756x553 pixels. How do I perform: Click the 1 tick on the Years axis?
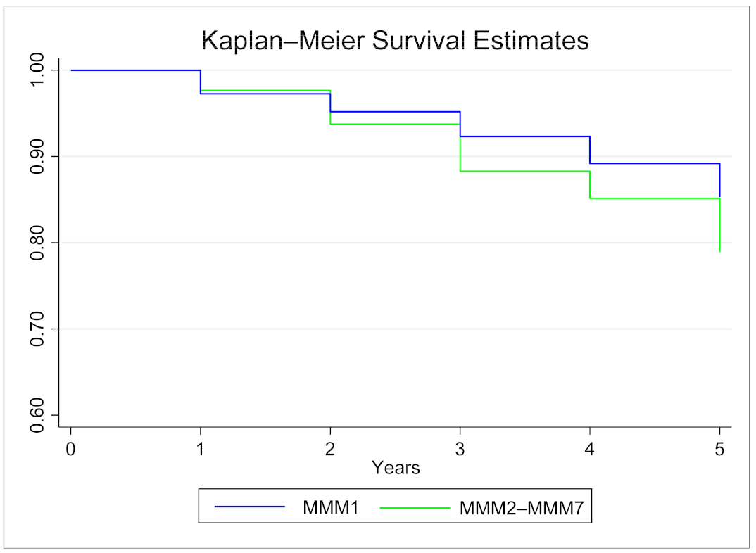tap(201, 448)
